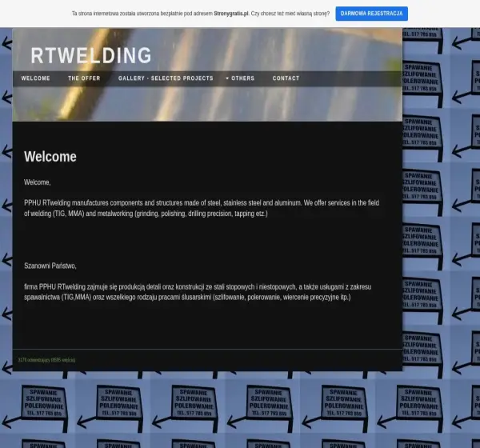480x448 pixels.
Task: Click the 'Welcome,' greeting line
Action: 38,182
